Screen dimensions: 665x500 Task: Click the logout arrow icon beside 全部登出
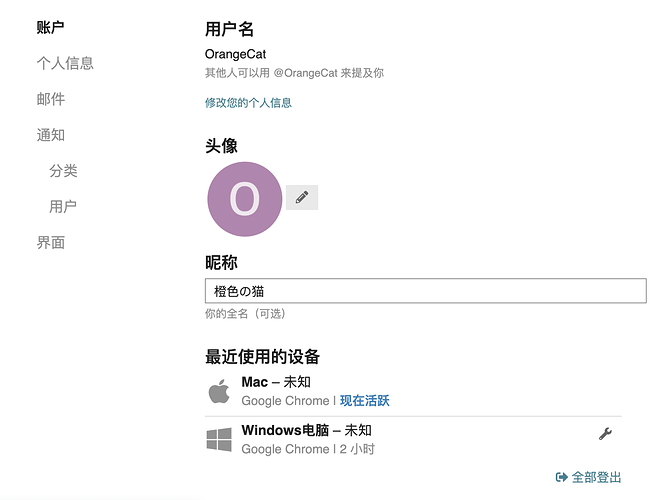(562, 477)
